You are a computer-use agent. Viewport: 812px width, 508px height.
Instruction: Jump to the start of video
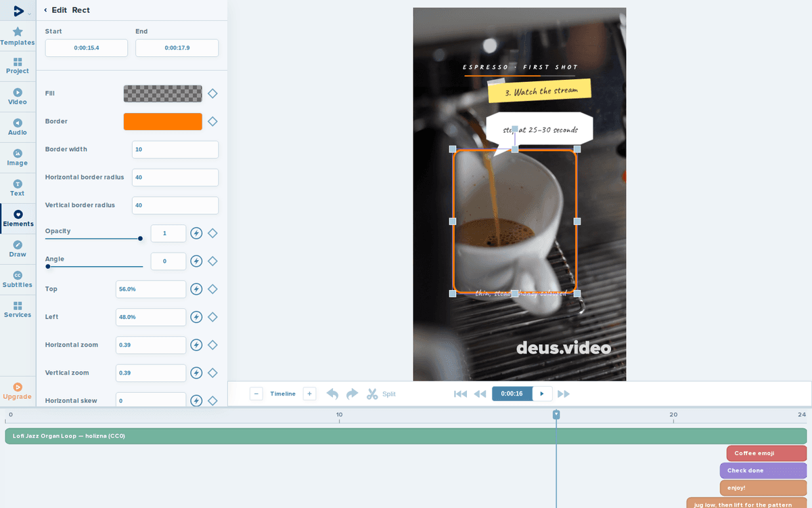460,394
